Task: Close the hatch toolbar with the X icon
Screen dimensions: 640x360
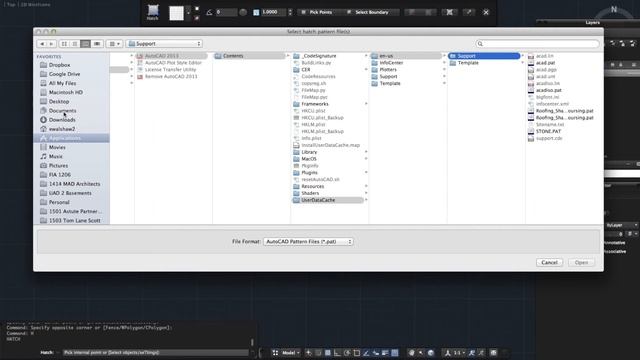Action: coord(486,12)
